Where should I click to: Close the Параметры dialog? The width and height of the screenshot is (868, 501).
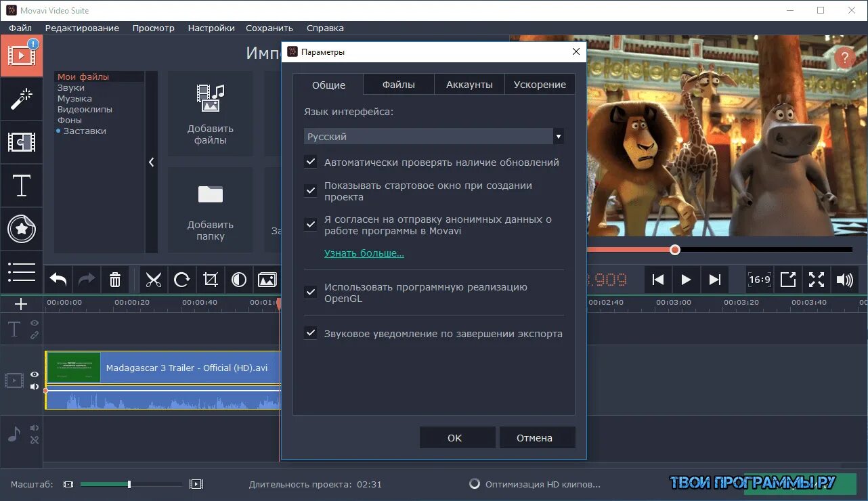tap(576, 51)
